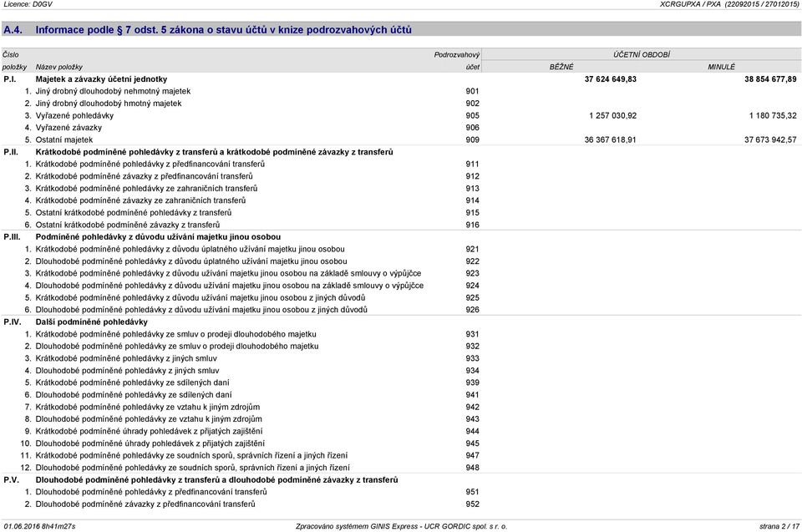Select the P.II. heading on krátkodobé podmíněné transfers
This screenshot has width=802, height=532.
pos(215,152)
